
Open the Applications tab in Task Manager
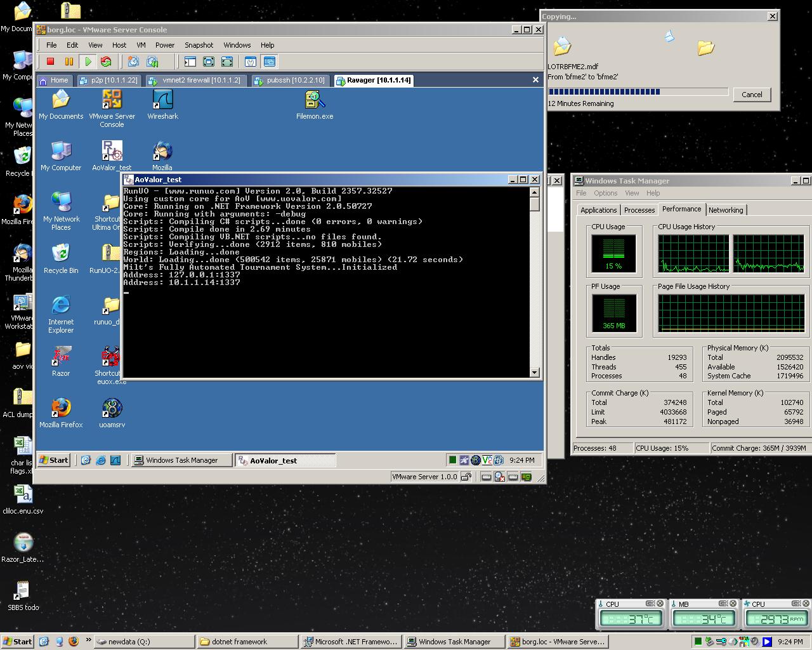(598, 210)
